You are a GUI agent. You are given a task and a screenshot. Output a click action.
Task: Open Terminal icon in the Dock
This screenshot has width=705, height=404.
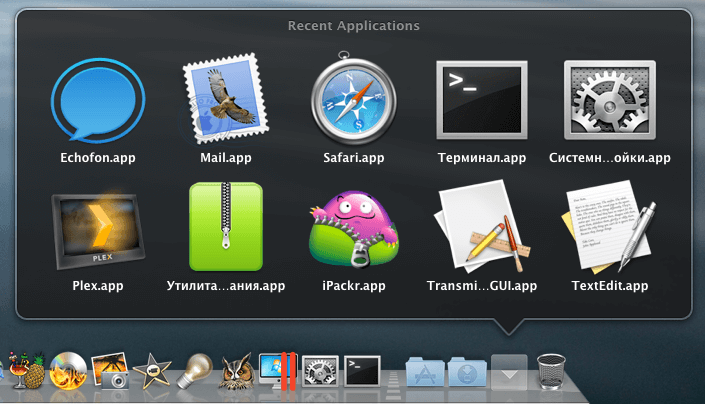coord(362,371)
